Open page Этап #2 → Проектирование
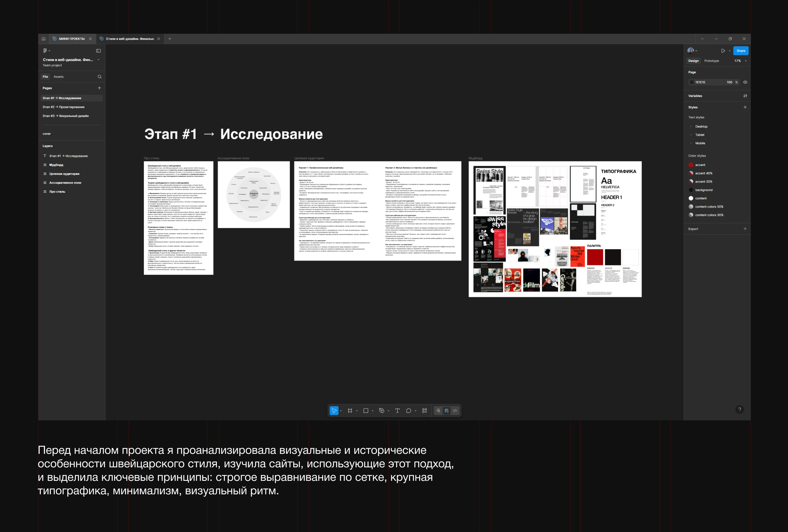Viewport: 788px width, 532px height. [x=63, y=107]
